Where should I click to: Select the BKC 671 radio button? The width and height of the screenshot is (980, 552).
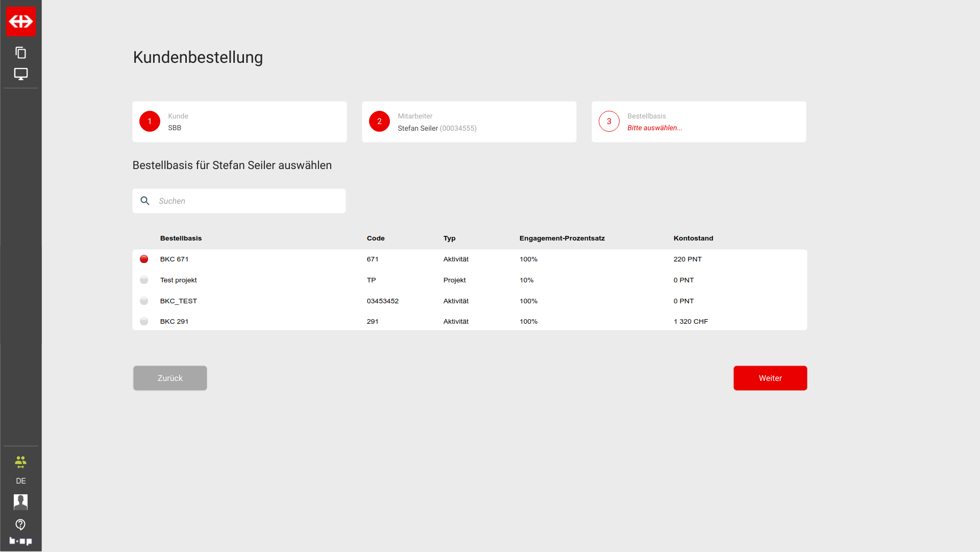pyautogui.click(x=144, y=259)
